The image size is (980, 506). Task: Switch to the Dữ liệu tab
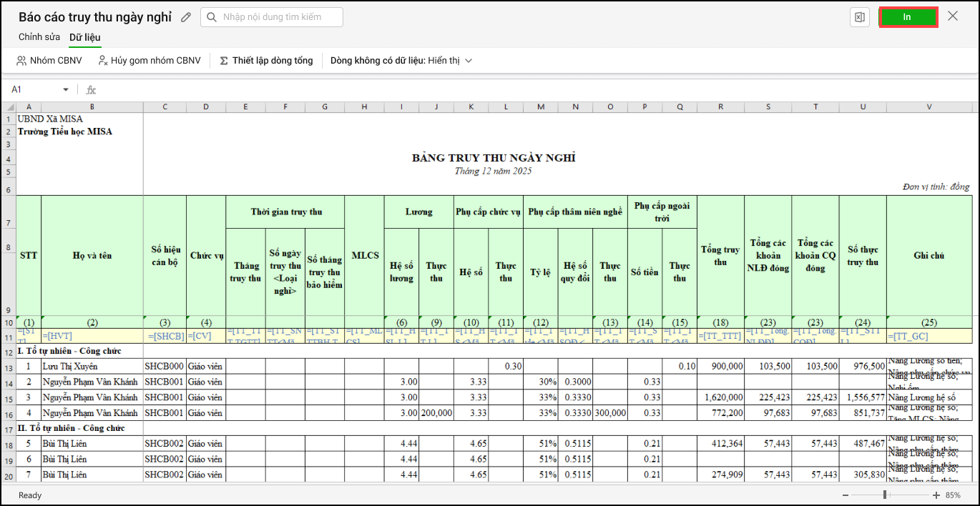click(x=85, y=37)
